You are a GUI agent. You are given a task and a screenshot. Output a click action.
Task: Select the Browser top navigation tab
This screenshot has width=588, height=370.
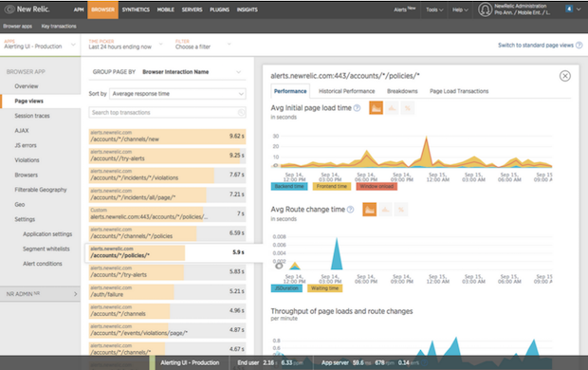click(x=102, y=9)
